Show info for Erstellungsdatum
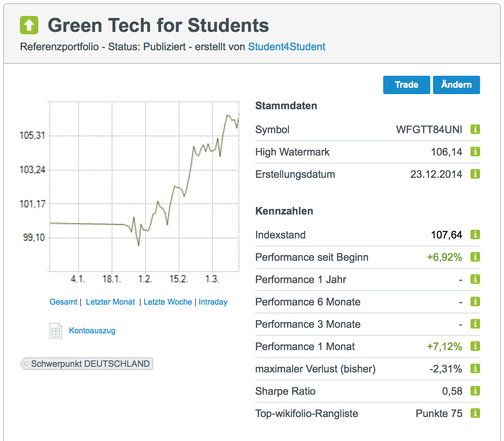The height and width of the screenshot is (441, 504). pyautogui.click(x=475, y=174)
